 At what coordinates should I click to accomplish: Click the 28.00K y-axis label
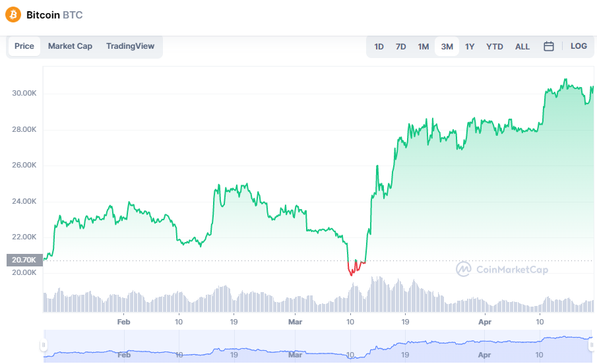coord(24,129)
